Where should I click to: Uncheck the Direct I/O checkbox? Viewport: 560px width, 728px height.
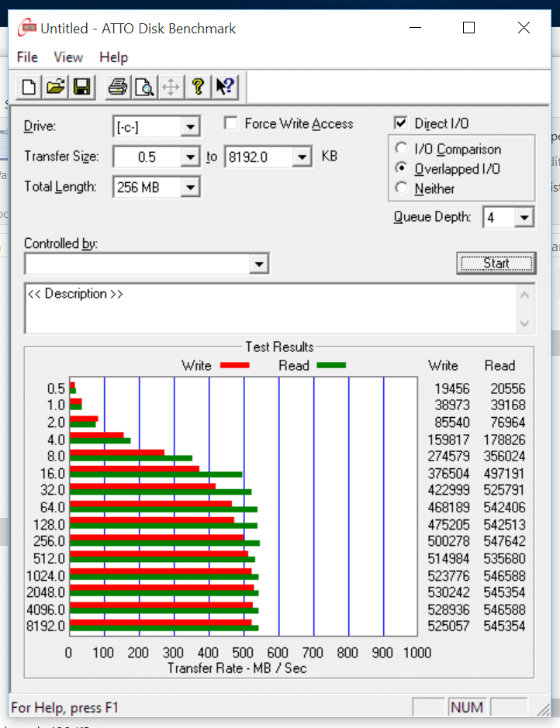point(401,123)
